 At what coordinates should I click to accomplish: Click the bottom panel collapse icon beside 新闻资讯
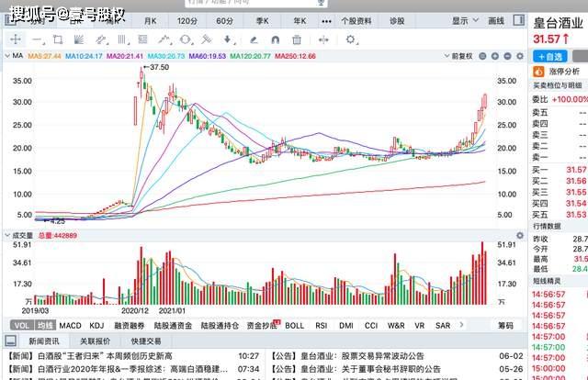pyautogui.click(x=10, y=341)
